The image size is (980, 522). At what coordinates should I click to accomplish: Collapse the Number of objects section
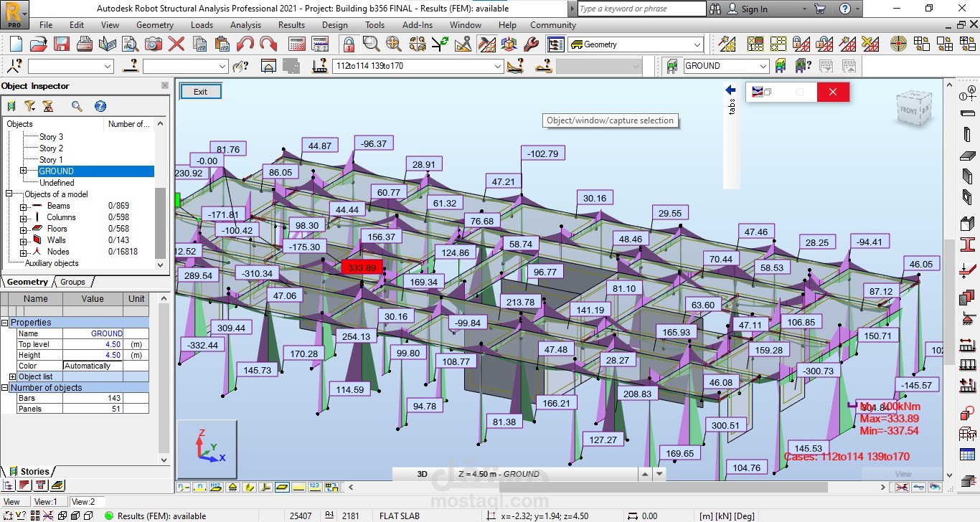(x=4, y=388)
